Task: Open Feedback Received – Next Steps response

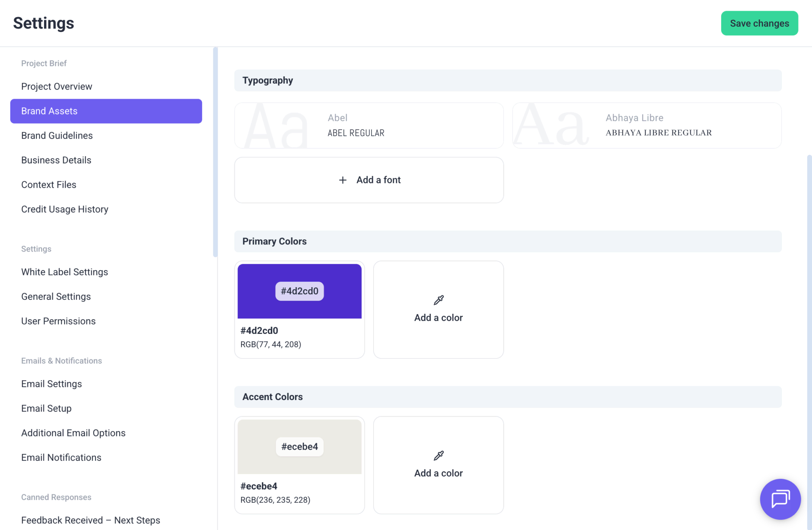Action: click(90, 520)
